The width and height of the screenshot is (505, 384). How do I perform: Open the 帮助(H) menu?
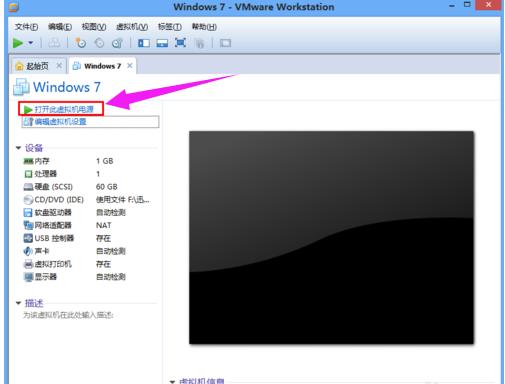(204, 27)
